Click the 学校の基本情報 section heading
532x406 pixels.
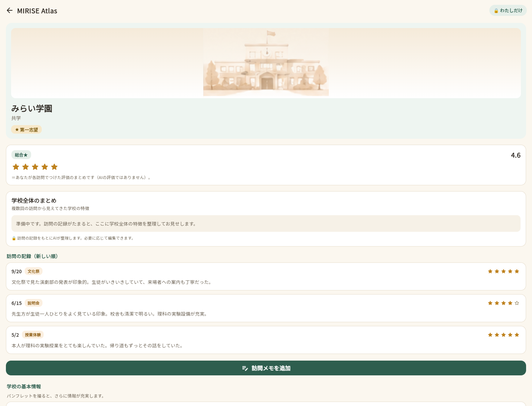[x=24, y=386]
